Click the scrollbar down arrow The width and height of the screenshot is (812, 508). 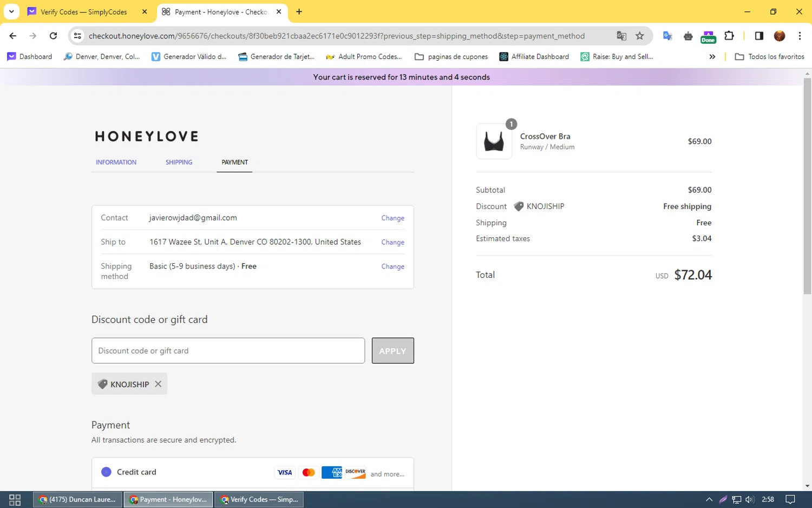[x=807, y=486]
